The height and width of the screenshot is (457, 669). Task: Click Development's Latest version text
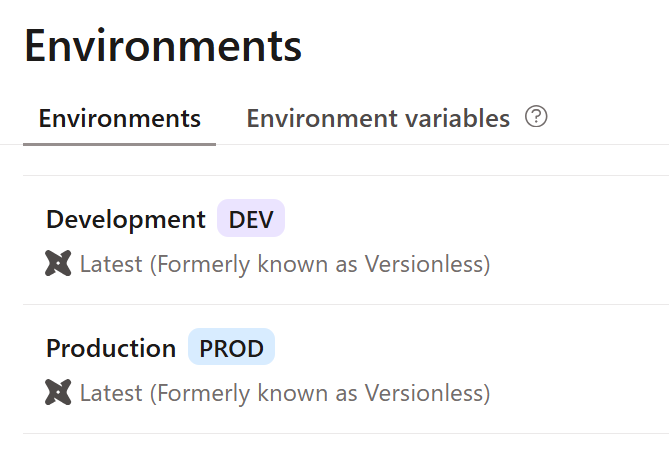[x=285, y=264]
